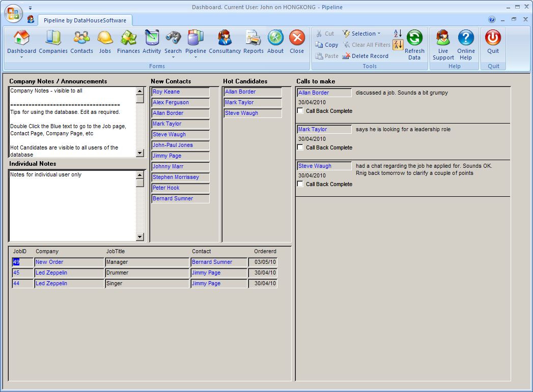This screenshot has height=392, width=533.
Task: Open the Search dropdown arrow
Action: [x=173, y=57]
